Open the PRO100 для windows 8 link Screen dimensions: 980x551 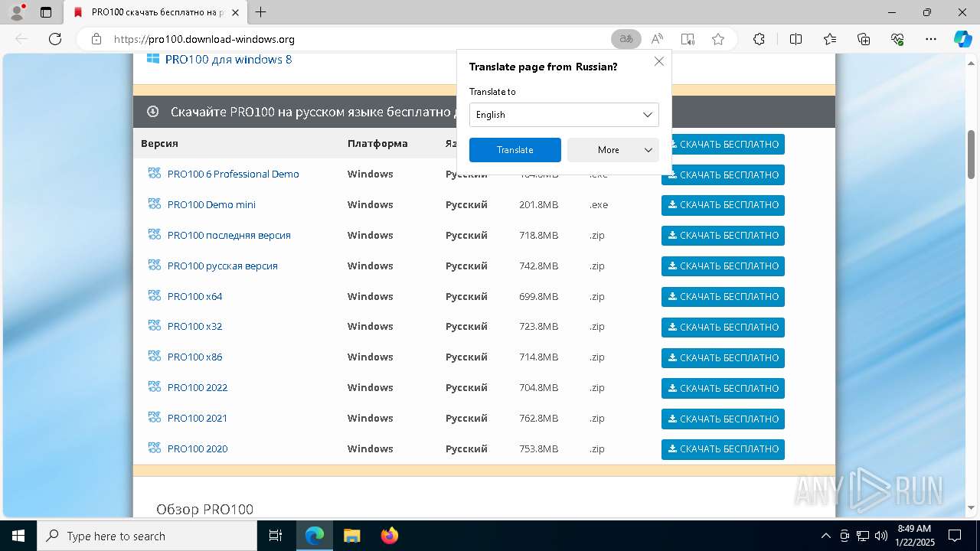coord(228,60)
